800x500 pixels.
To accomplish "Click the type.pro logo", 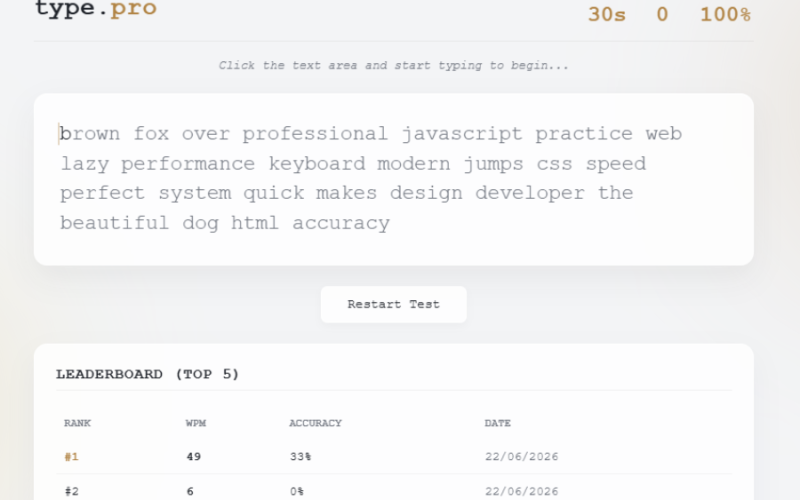I will (x=95, y=9).
